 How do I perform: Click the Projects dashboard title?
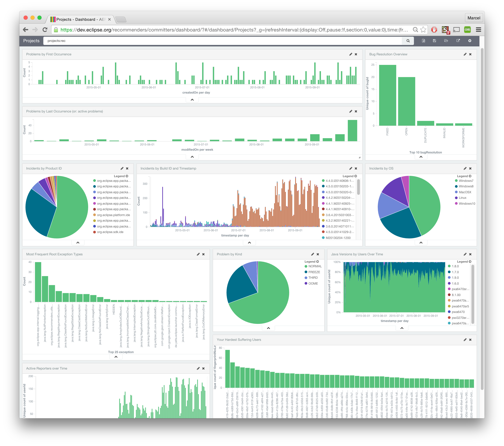[x=31, y=41]
